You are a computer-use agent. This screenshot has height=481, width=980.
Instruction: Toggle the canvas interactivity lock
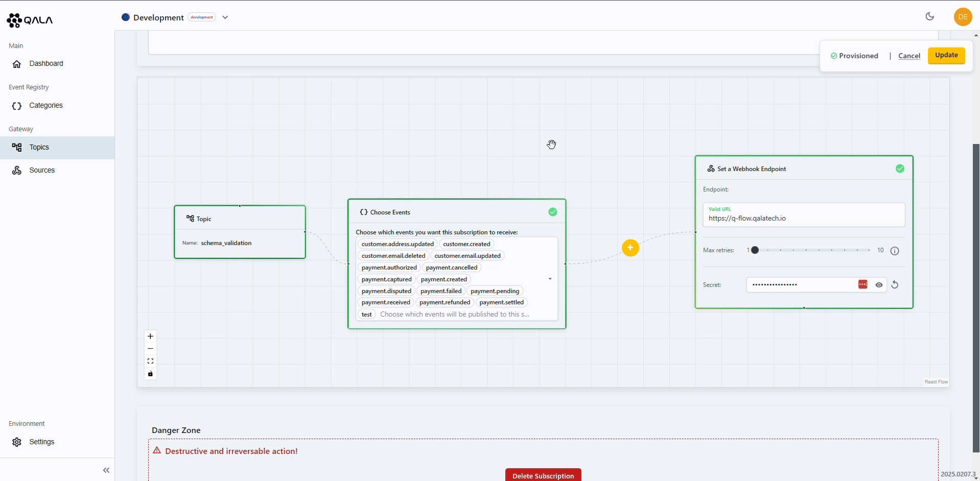pyautogui.click(x=150, y=374)
